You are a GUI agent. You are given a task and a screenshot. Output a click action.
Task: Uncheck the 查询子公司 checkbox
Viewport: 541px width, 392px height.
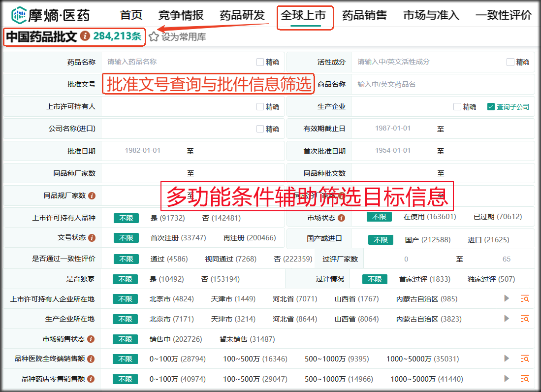coord(490,106)
